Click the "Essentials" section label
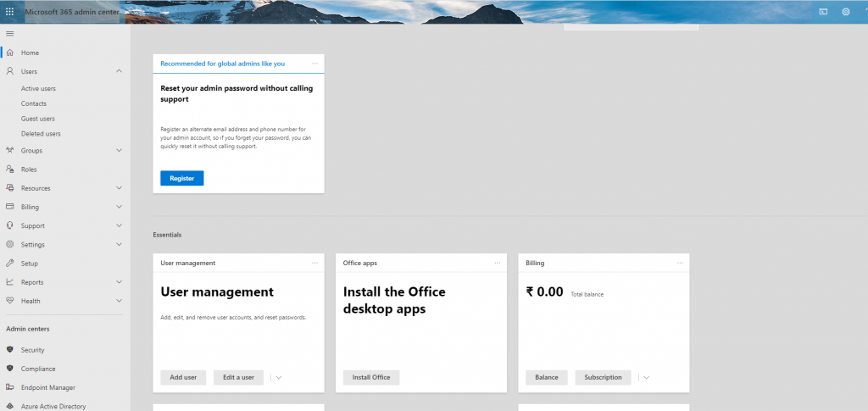The width and height of the screenshot is (868, 411). 167,235
